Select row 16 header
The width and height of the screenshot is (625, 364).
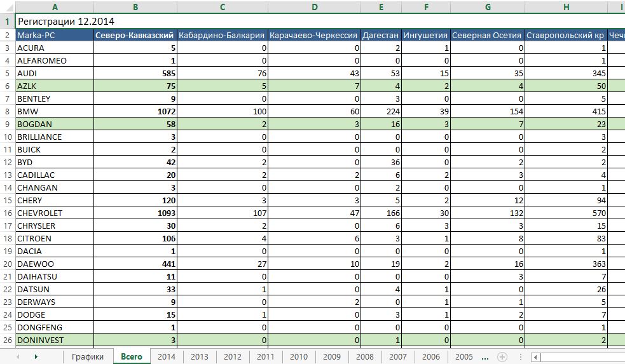[x=7, y=213]
